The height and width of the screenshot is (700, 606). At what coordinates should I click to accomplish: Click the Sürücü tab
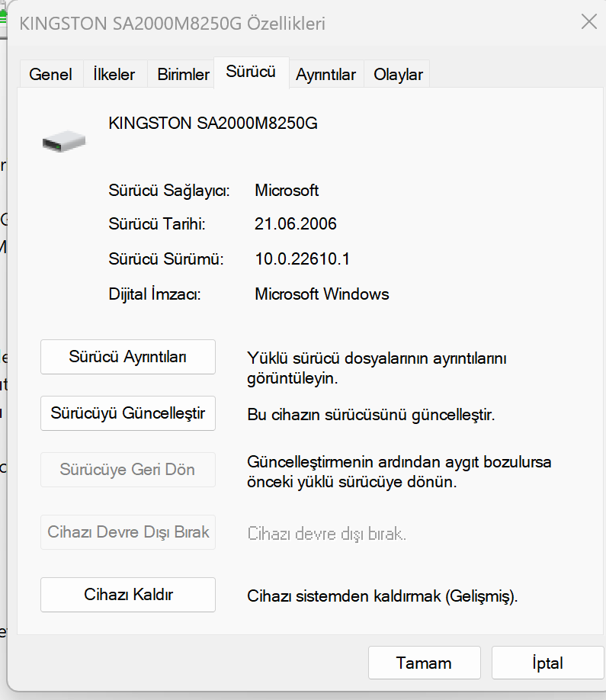coord(251,72)
